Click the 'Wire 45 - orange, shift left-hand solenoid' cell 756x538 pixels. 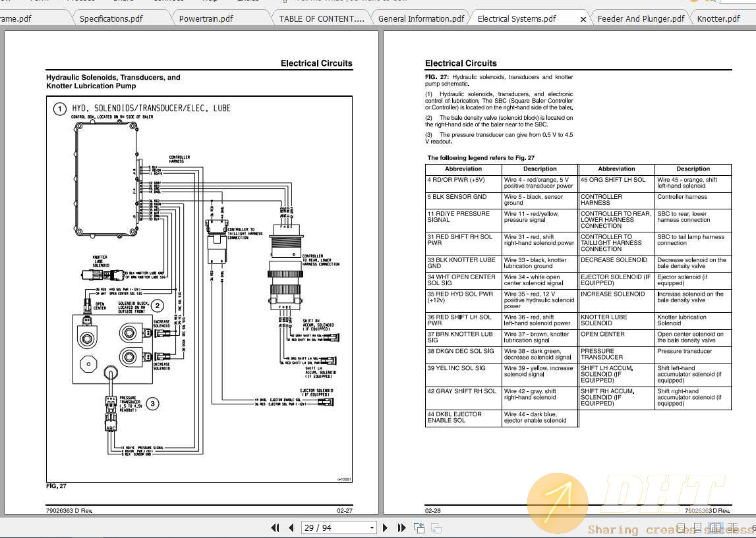point(693,183)
